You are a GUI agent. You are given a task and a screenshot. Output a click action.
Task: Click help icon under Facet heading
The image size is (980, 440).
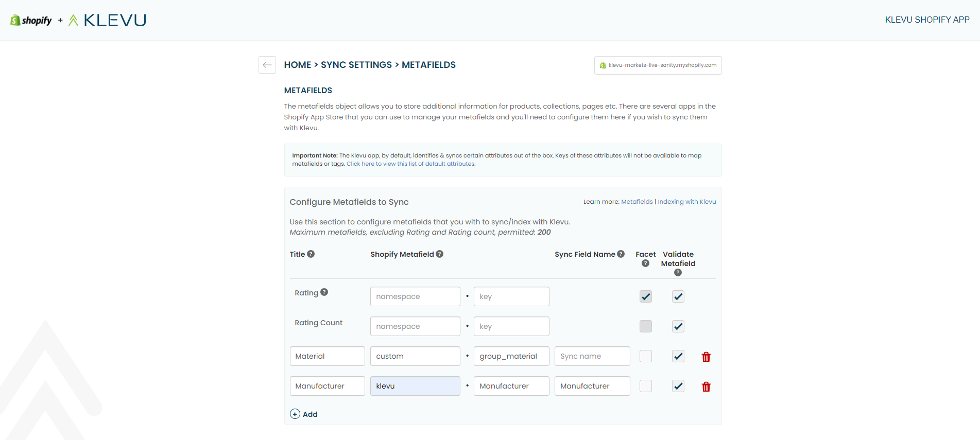pos(645,263)
